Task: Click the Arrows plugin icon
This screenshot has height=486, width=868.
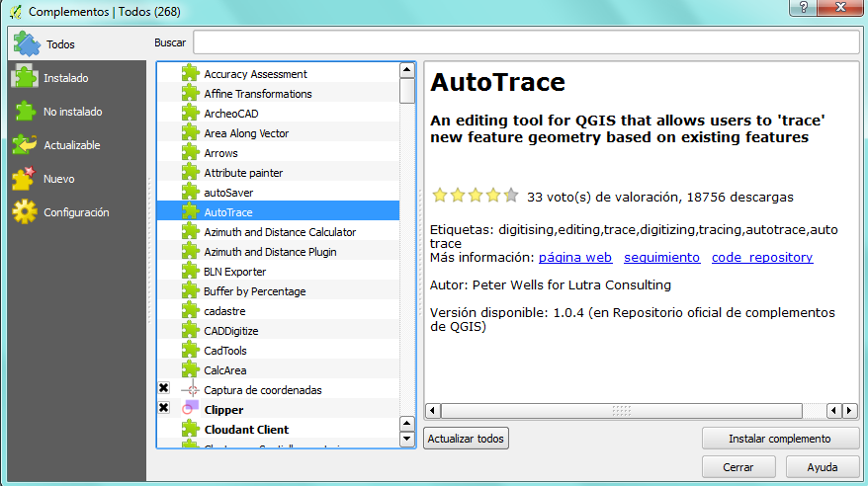Action: 190,152
